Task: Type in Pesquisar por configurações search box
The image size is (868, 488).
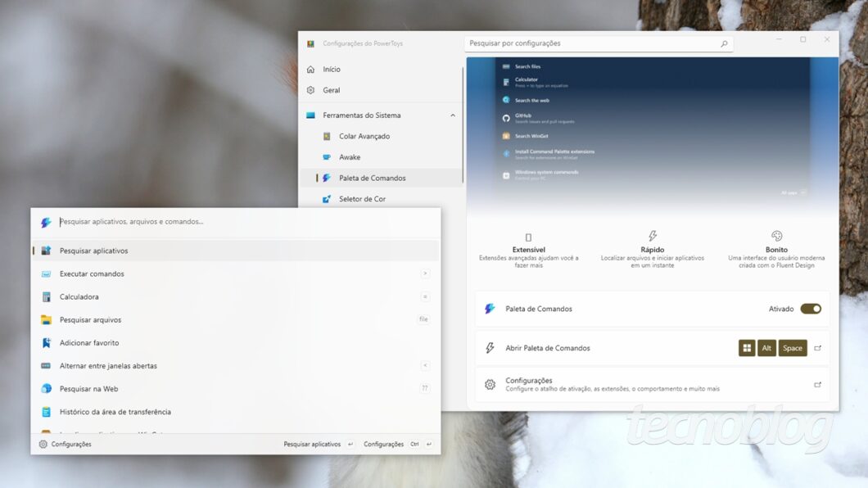Action: (x=590, y=43)
